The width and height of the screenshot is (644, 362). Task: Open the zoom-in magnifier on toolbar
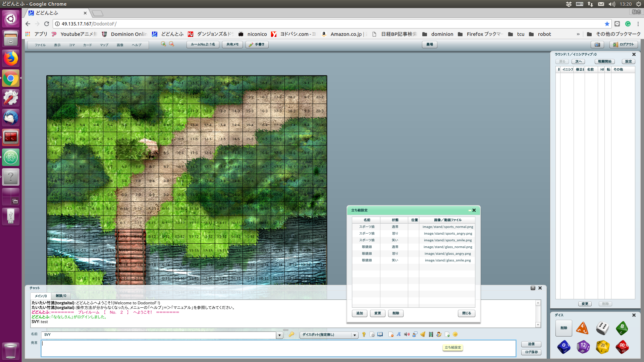click(x=163, y=44)
